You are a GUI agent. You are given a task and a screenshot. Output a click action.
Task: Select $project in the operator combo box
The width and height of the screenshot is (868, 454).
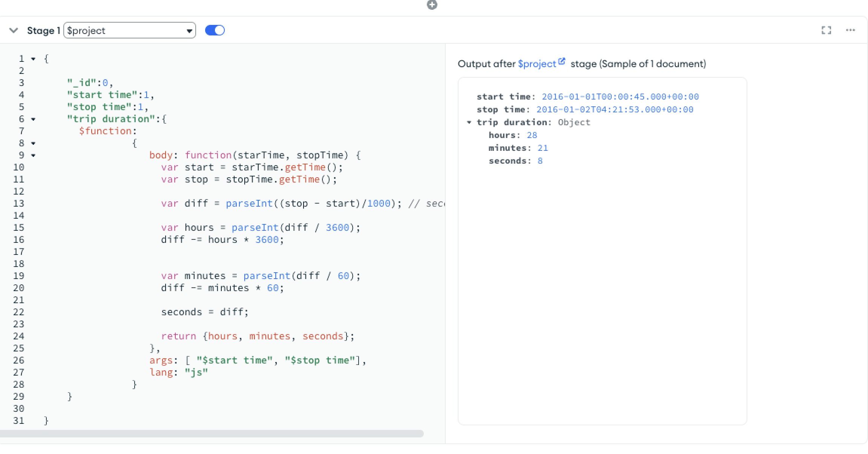[x=113, y=31]
